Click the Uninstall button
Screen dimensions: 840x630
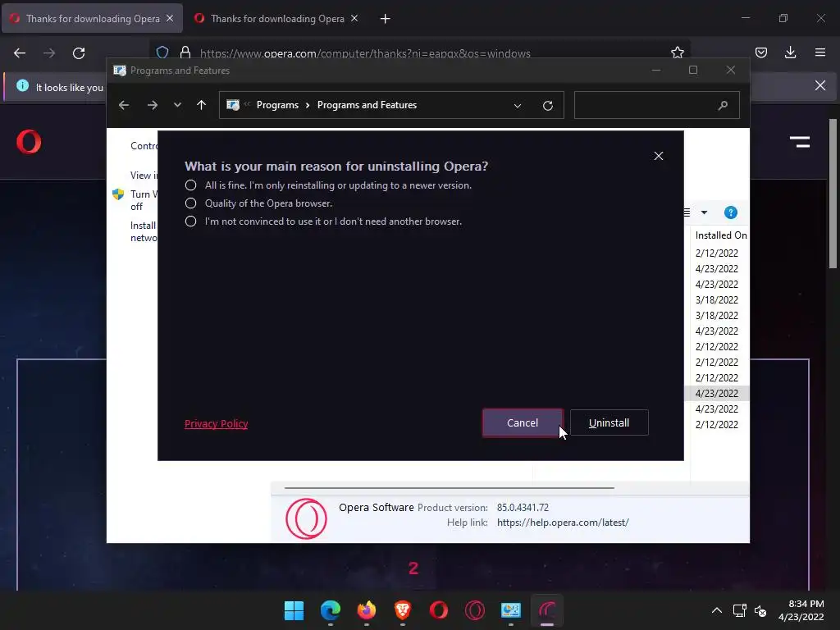point(609,422)
